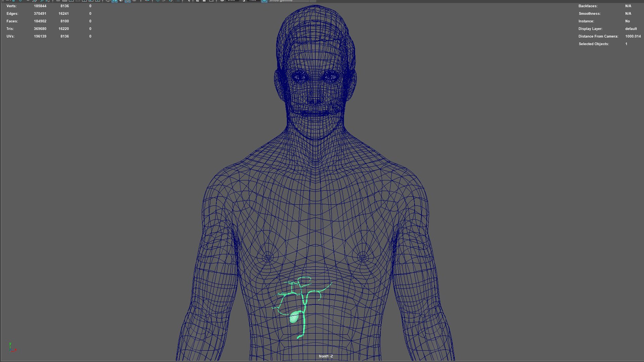
Task: Click the Edges label in the HUD
Action: pos(12,14)
